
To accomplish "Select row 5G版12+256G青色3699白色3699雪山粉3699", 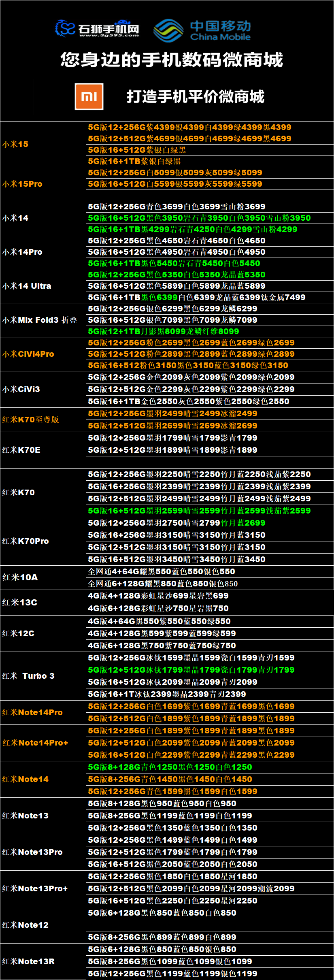I will [210, 207].
